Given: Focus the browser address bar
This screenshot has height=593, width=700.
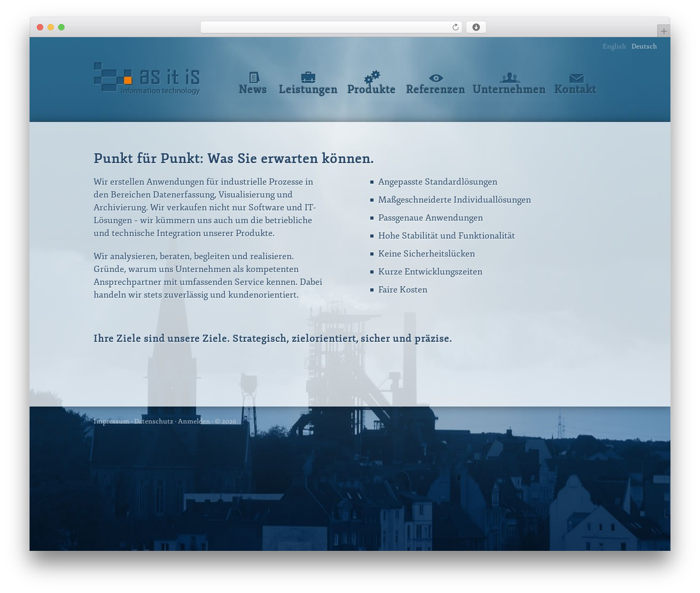Looking at the screenshot, I should (x=331, y=27).
